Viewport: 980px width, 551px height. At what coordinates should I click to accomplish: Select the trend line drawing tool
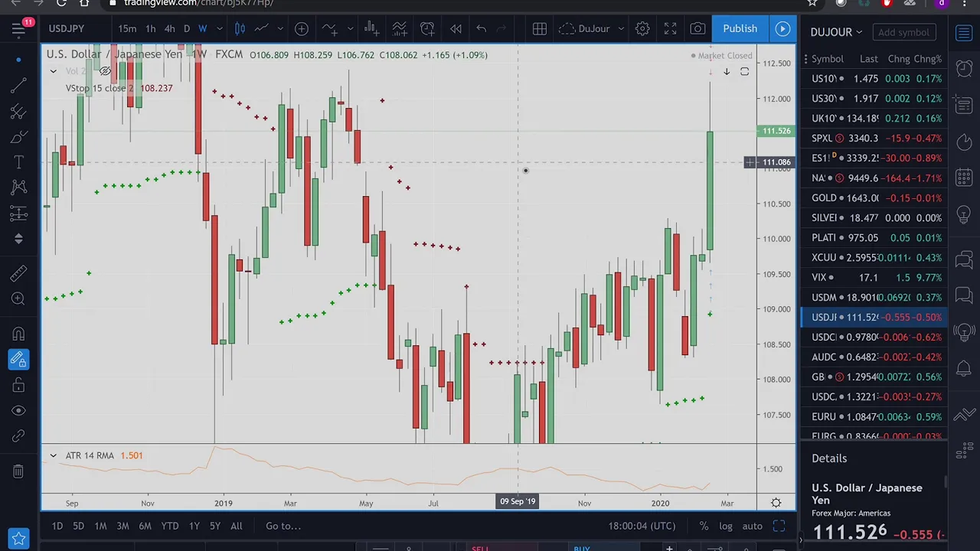18,86
